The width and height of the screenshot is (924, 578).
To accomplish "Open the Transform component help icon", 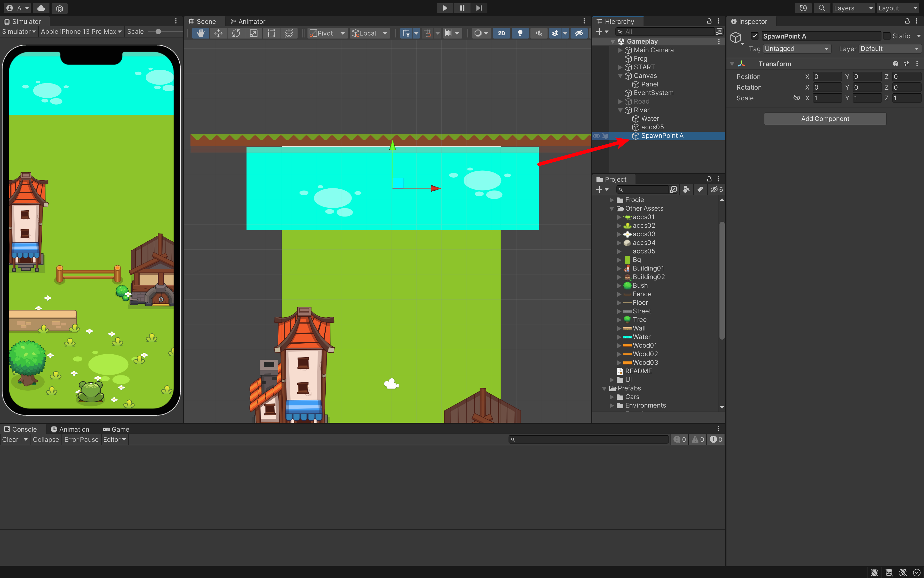I will [x=895, y=64].
